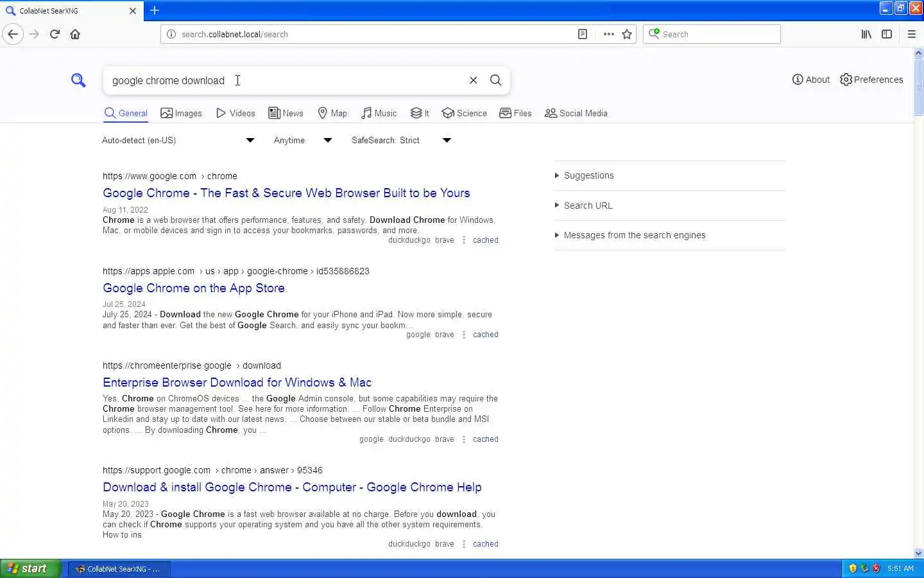Open the About page

click(811, 80)
